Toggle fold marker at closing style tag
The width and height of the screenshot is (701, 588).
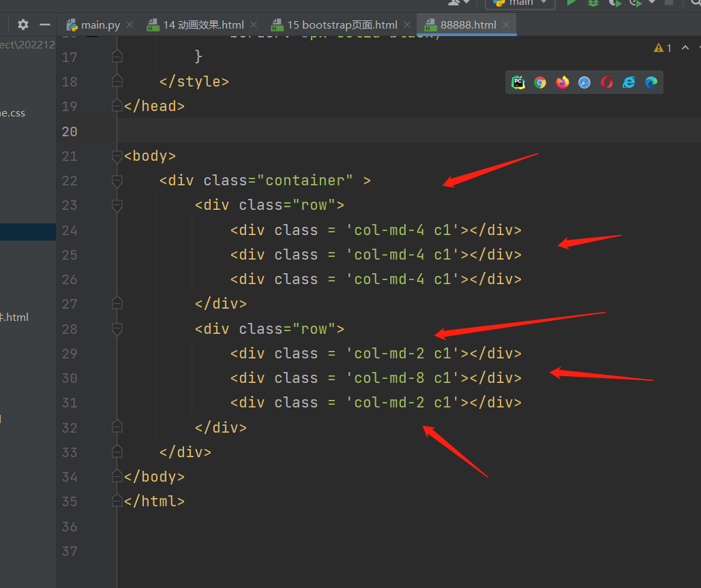pyautogui.click(x=117, y=81)
